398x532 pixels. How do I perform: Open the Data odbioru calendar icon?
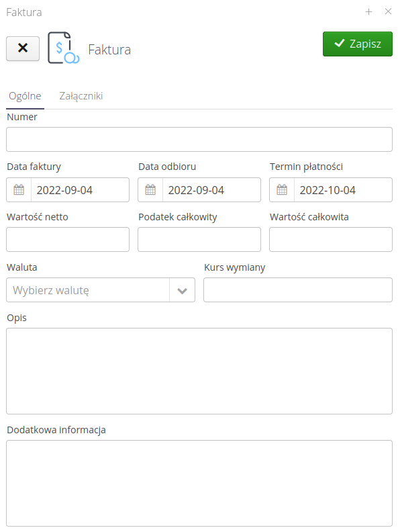click(x=150, y=189)
